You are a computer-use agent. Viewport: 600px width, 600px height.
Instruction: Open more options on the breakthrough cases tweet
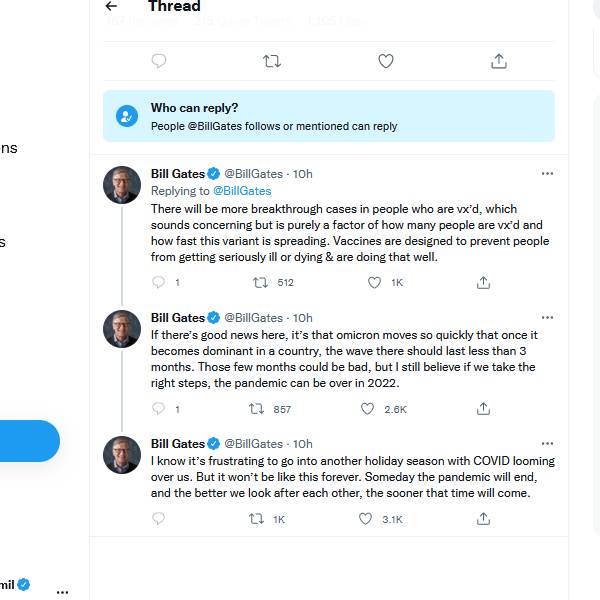[547, 173]
